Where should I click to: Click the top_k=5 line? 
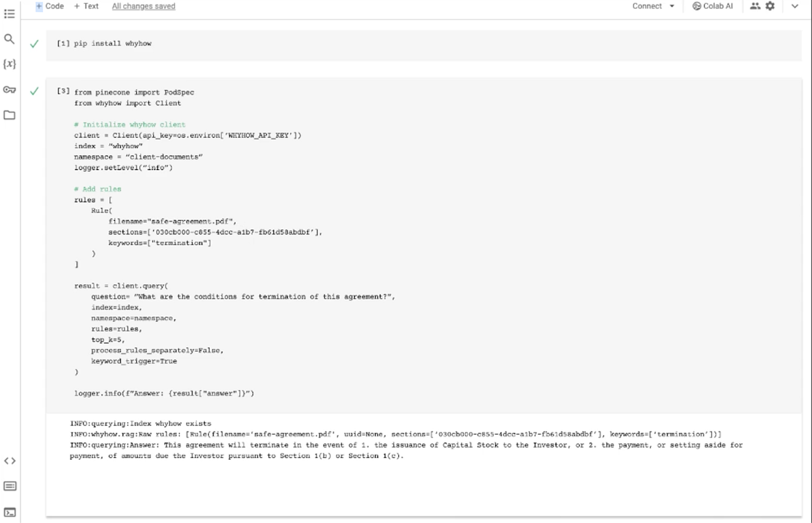pos(108,339)
